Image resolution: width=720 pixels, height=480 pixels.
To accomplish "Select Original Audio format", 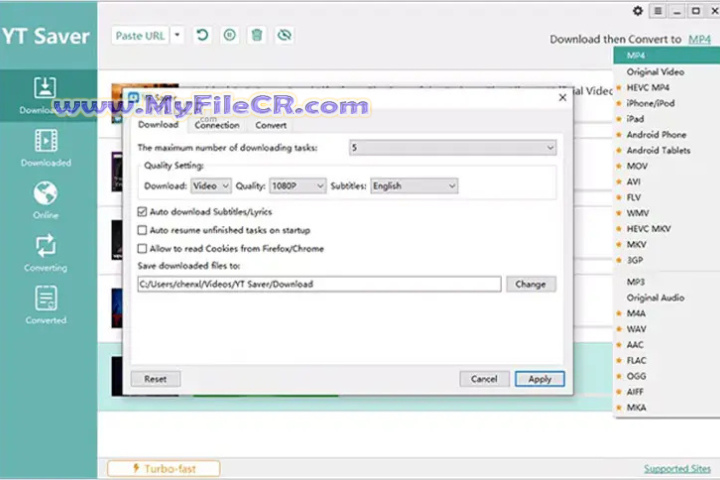I will 667,298.
